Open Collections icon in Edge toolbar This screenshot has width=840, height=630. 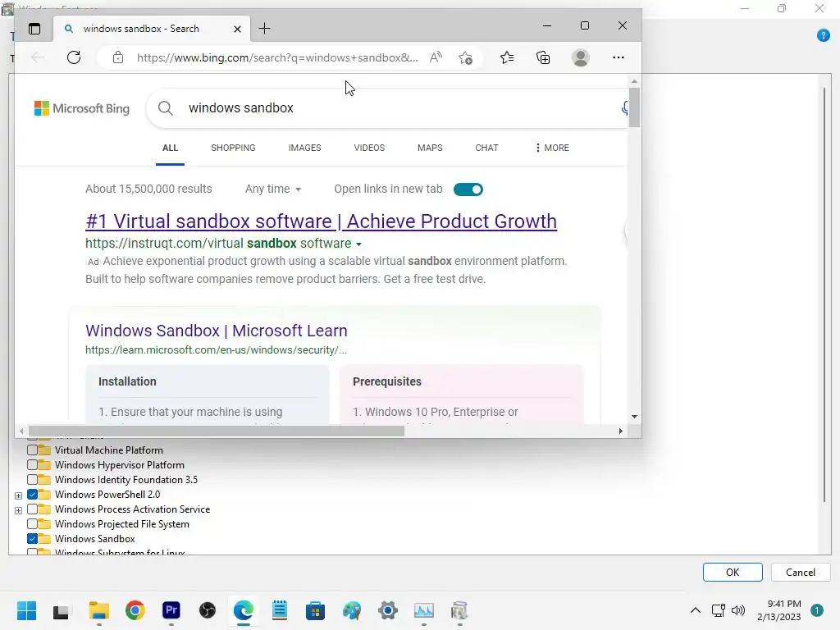coord(543,57)
